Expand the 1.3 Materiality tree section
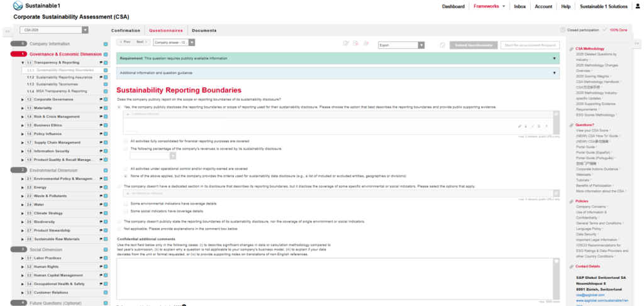Viewport: 644px width, 306px height. click(21, 108)
